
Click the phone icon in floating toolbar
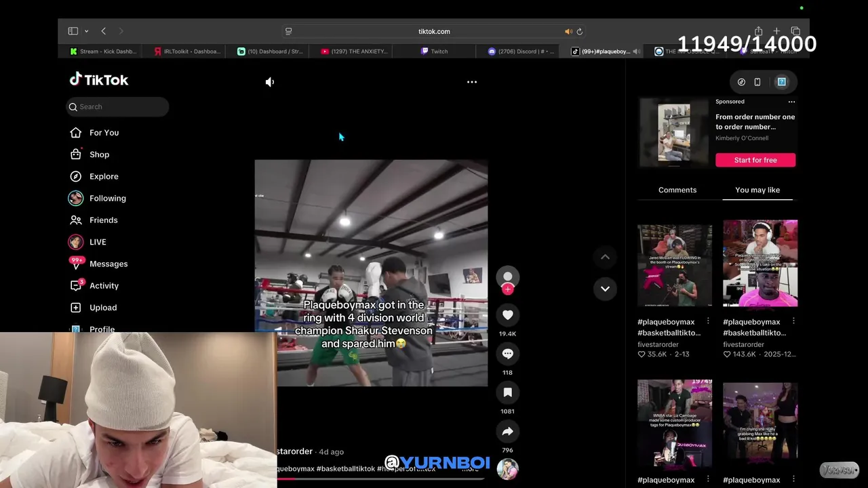pyautogui.click(x=757, y=82)
